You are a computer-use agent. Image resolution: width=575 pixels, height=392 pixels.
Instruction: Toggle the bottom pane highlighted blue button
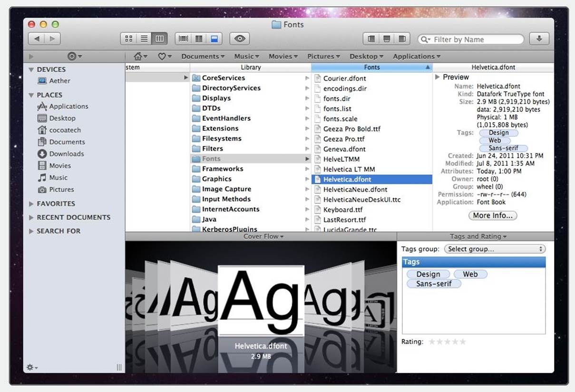point(214,39)
